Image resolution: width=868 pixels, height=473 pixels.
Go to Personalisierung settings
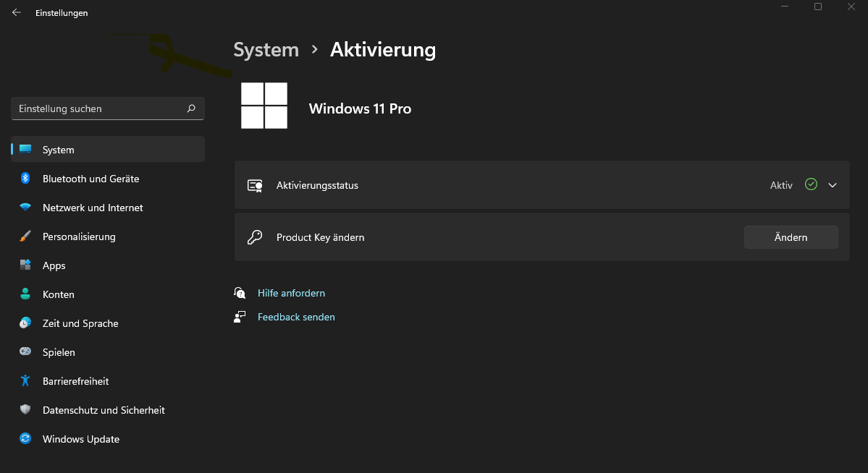pyautogui.click(x=108, y=236)
